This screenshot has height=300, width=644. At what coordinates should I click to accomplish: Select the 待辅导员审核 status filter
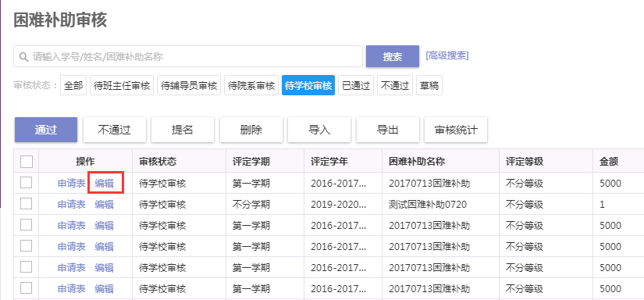point(189,85)
